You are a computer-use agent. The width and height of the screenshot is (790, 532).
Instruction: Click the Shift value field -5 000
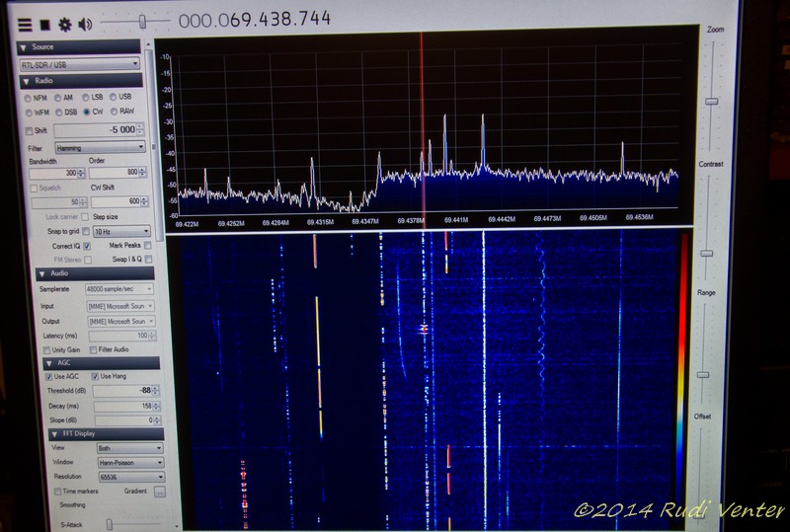[x=96, y=130]
